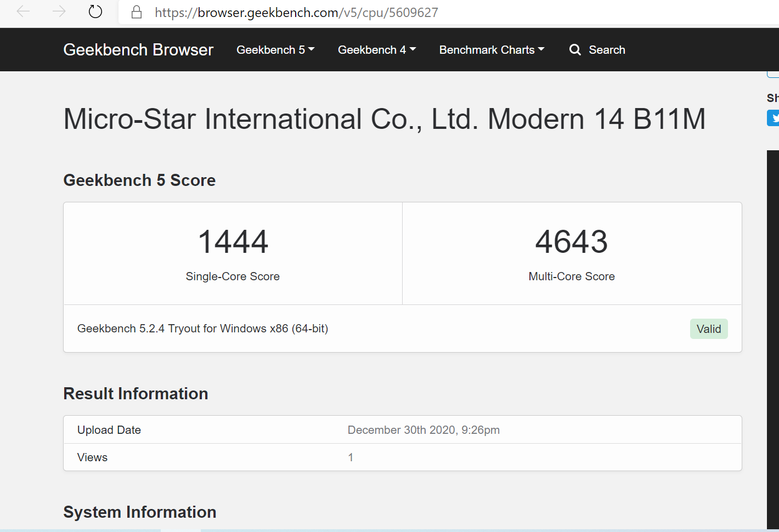Click the Single-Core Score label
The image size is (779, 532).
point(233,276)
